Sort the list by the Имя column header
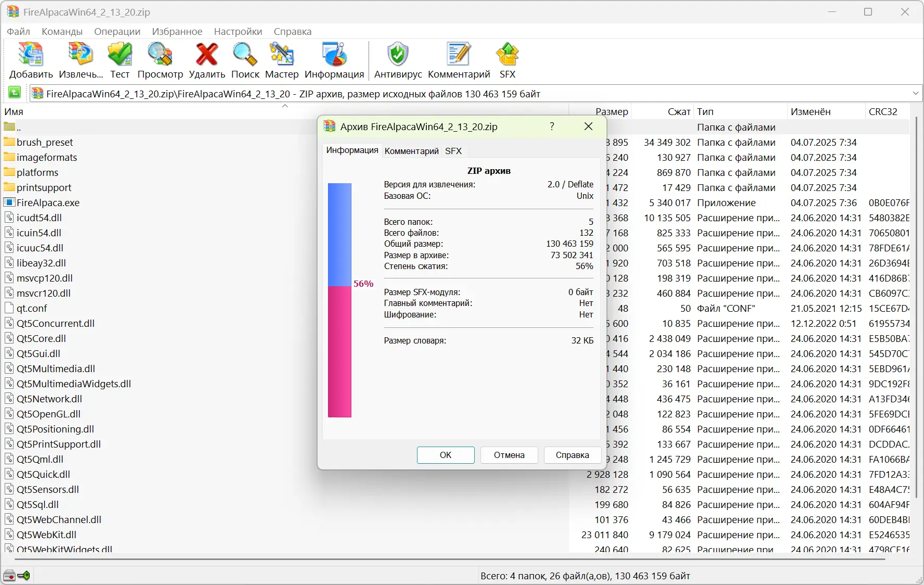 285,111
